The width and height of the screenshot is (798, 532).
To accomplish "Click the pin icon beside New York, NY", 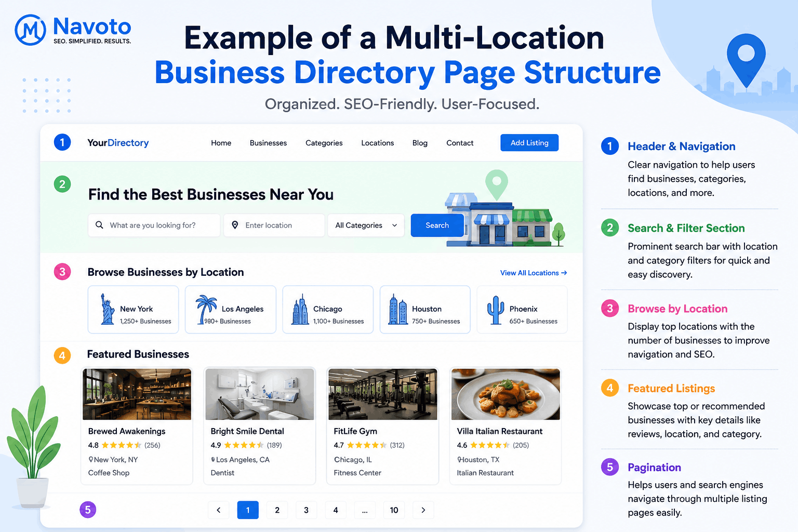I will point(91,460).
